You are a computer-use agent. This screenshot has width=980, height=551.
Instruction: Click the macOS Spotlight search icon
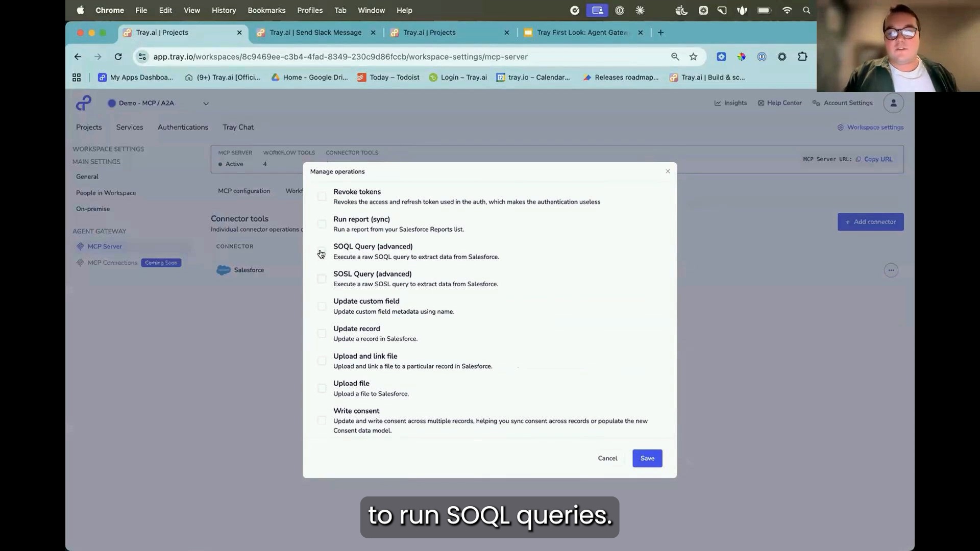tap(806, 10)
